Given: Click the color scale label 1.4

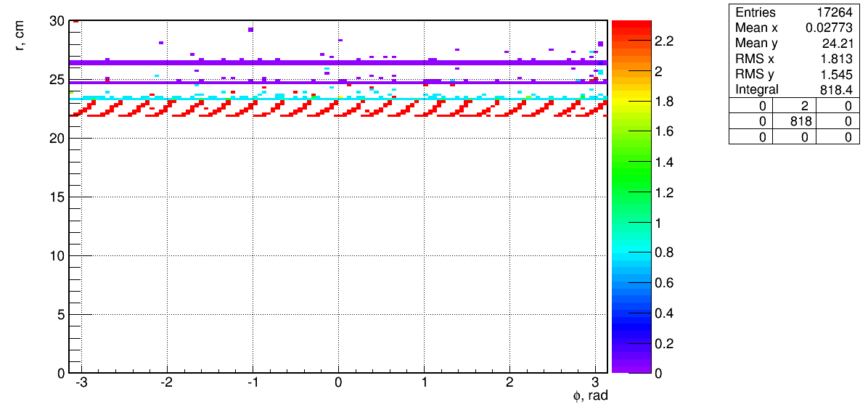Looking at the screenshot, I should pyautogui.click(x=664, y=162).
